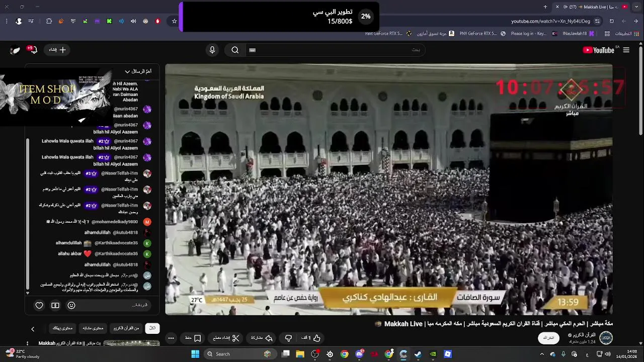644x362 pixels.
Task: Select the 'الكل' filter chip
Action: 152,328
